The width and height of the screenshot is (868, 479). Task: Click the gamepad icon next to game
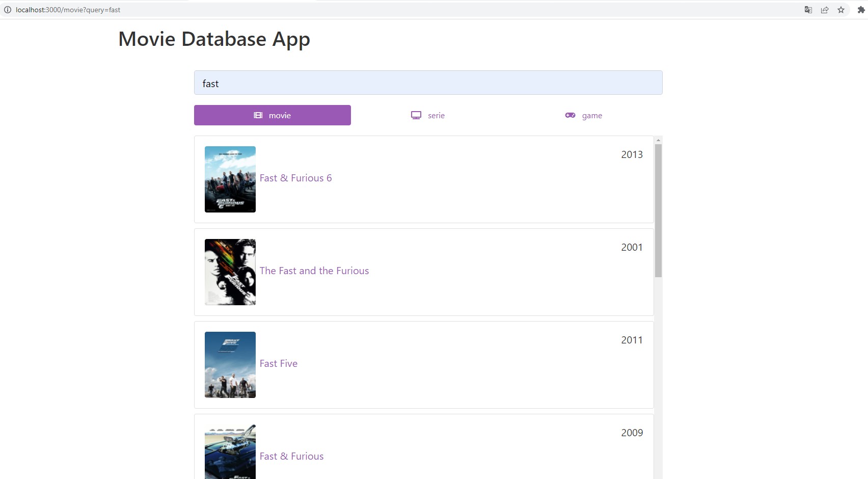[x=569, y=115]
